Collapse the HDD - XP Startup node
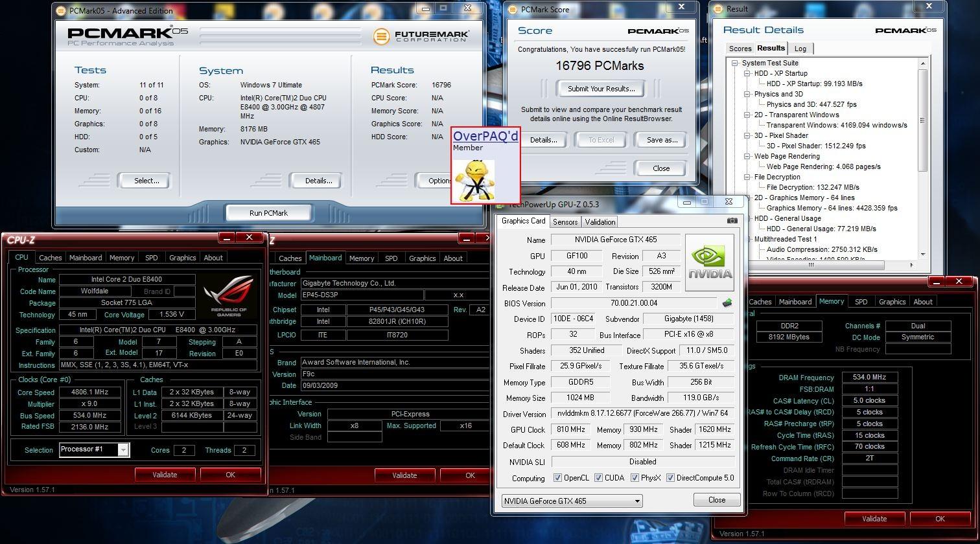 click(x=747, y=73)
